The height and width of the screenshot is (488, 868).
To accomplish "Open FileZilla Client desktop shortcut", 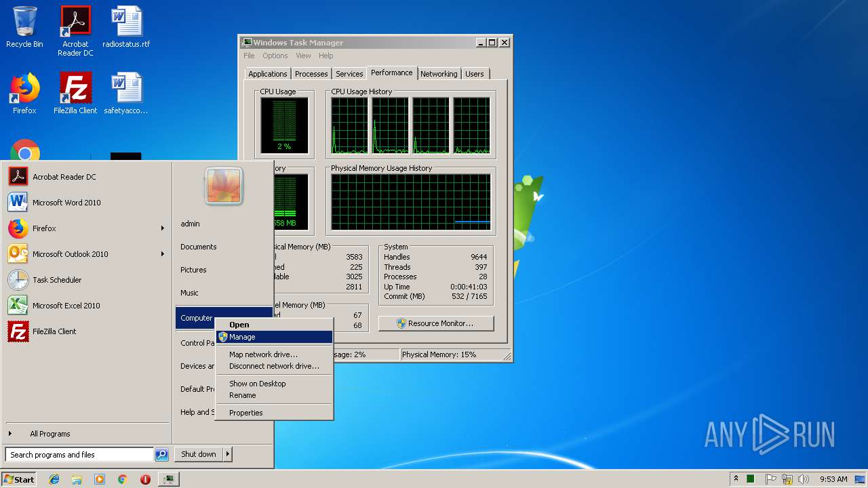I will tap(75, 94).
